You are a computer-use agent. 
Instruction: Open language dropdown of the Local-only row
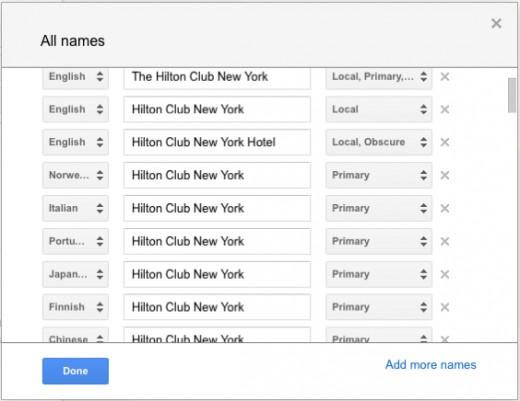coord(75,109)
